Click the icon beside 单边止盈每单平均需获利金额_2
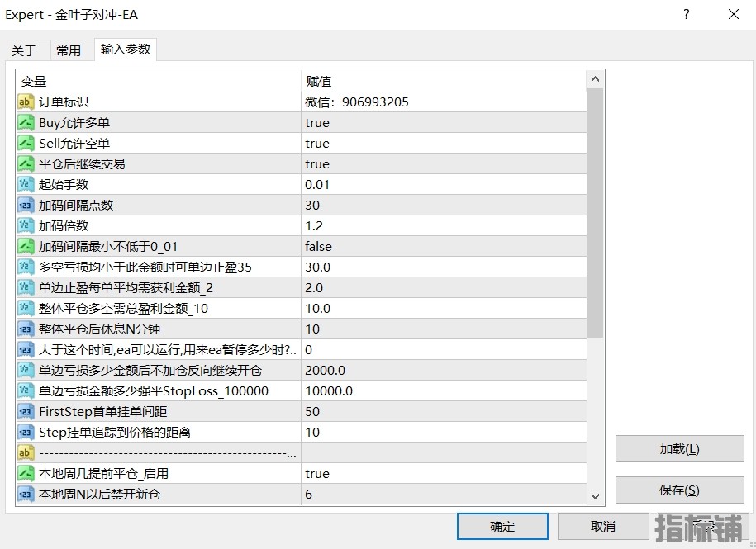Image resolution: width=756 pixels, height=549 pixels. click(x=26, y=287)
